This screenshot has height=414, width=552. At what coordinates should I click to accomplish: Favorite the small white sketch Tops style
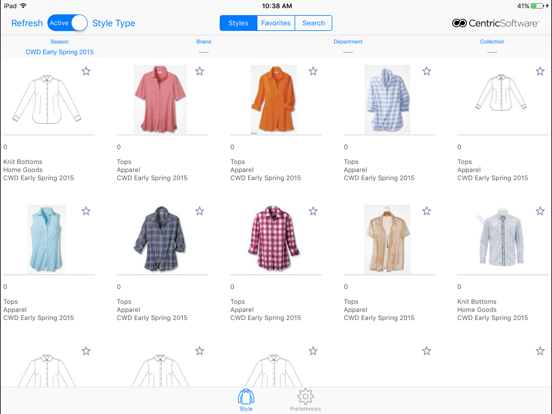pyautogui.click(x=540, y=71)
